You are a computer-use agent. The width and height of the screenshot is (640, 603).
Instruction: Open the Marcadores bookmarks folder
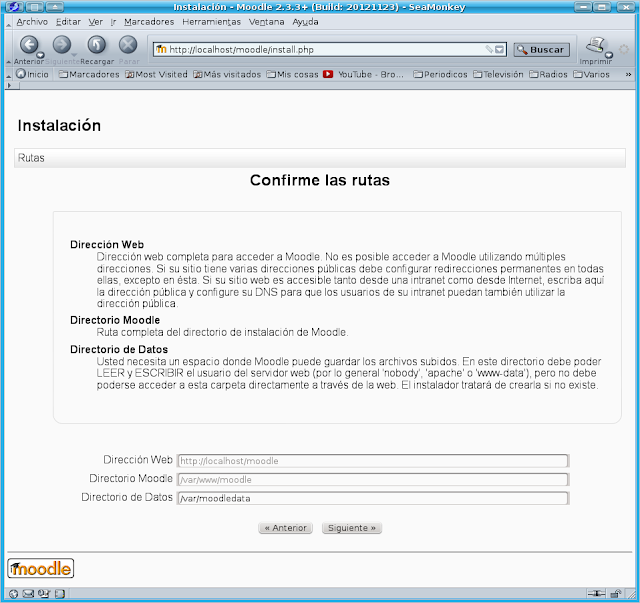coord(89,74)
